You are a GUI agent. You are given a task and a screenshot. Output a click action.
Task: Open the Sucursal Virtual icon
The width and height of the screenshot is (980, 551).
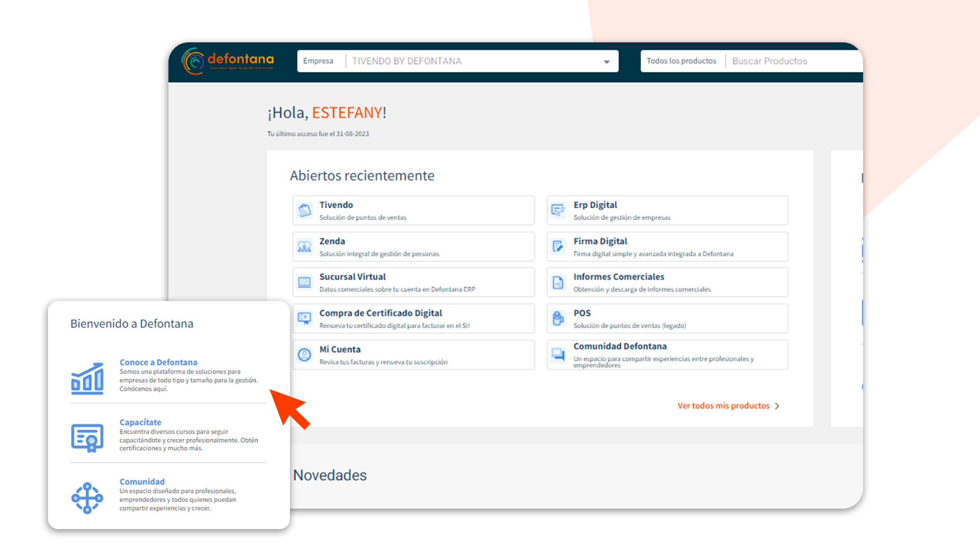(x=305, y=282)
